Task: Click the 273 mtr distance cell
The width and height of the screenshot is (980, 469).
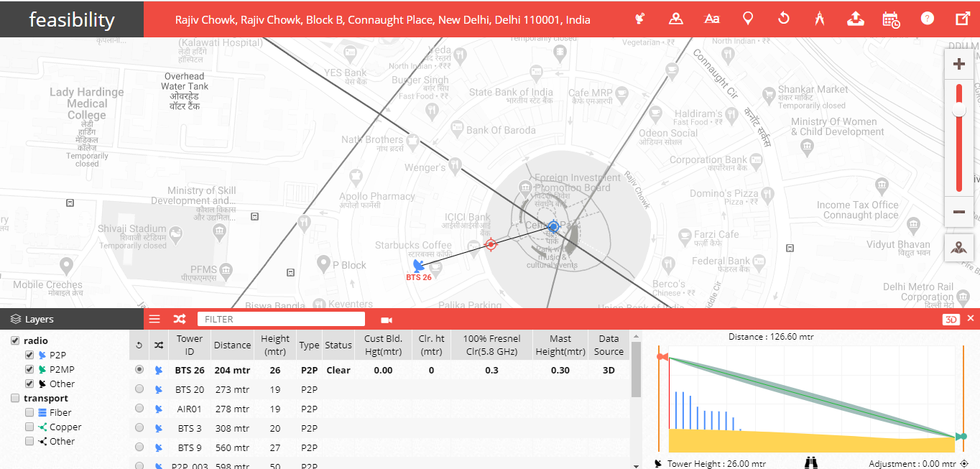Action: click(x=232, y=389)
